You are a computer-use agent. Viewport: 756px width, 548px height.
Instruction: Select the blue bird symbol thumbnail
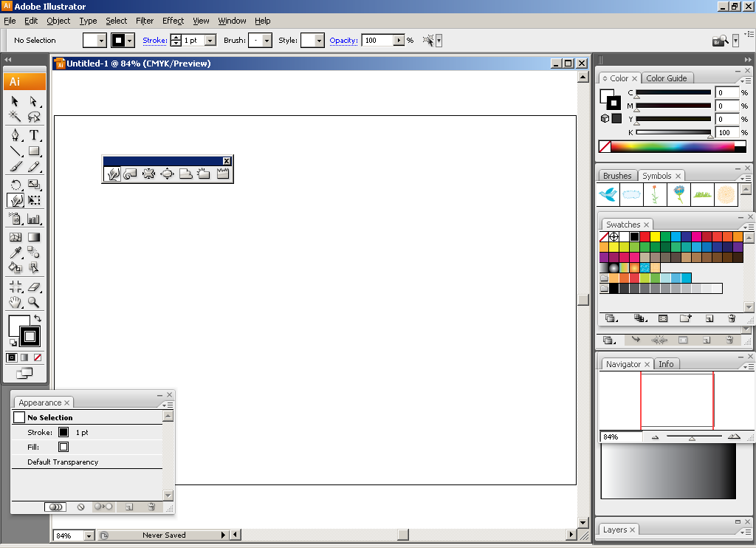(x=608, y=195)
